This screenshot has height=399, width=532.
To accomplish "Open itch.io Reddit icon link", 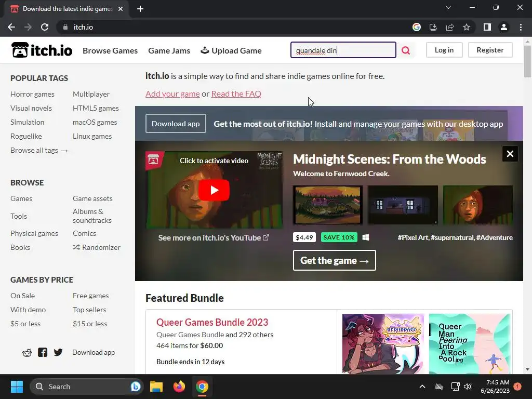I will point(27,353).
